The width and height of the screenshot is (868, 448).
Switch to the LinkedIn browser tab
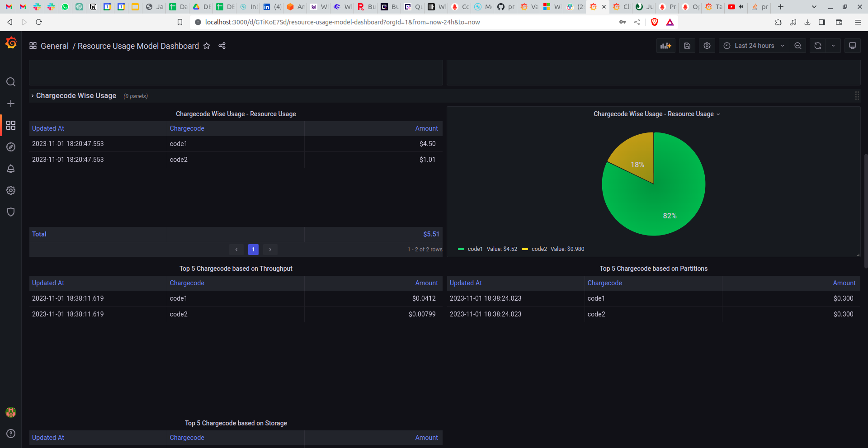click(x=272, y=7)
